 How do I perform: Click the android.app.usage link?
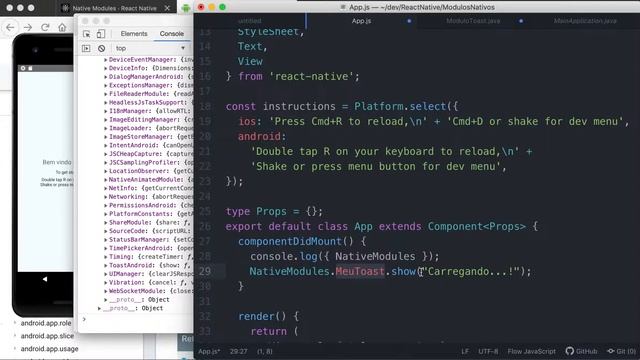[49, 349]
